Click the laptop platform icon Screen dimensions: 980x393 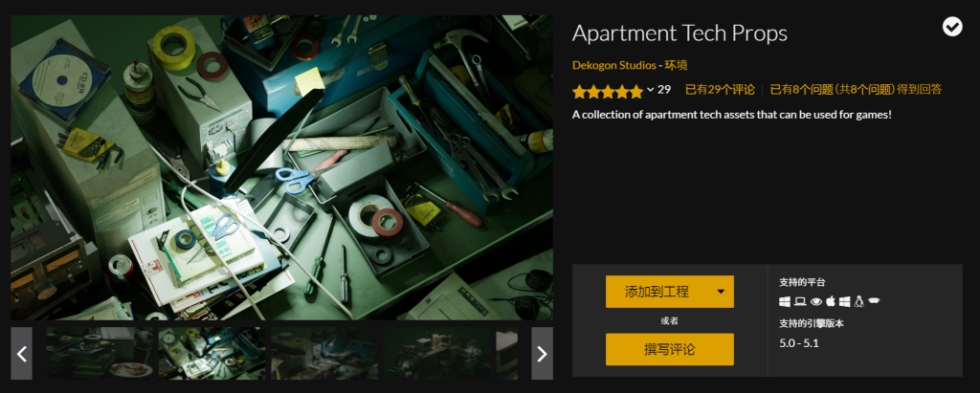pyautogui.click(x=800, y=302)
